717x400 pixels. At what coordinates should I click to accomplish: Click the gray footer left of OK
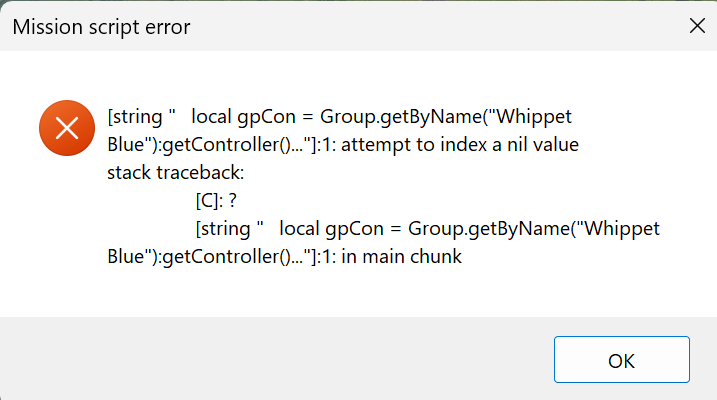pos(274,359)
